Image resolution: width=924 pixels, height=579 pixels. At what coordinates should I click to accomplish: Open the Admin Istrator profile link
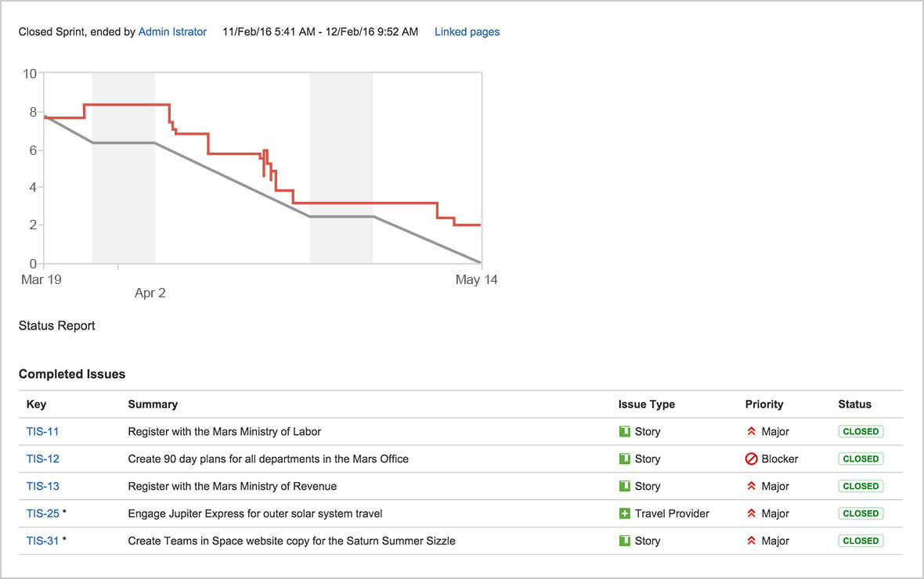point(172,32)
